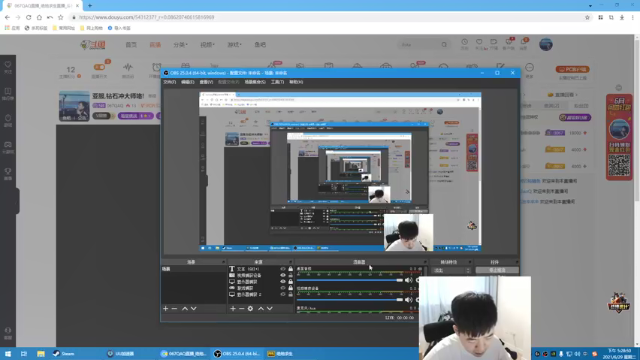Screen dimensions: 640x360
Task: Open Douyu watch history clock icon
Action: 464,42
